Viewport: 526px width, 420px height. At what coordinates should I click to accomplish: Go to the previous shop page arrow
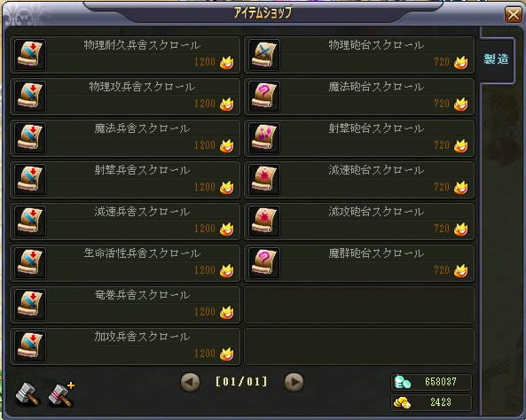[x=190, y=382]
